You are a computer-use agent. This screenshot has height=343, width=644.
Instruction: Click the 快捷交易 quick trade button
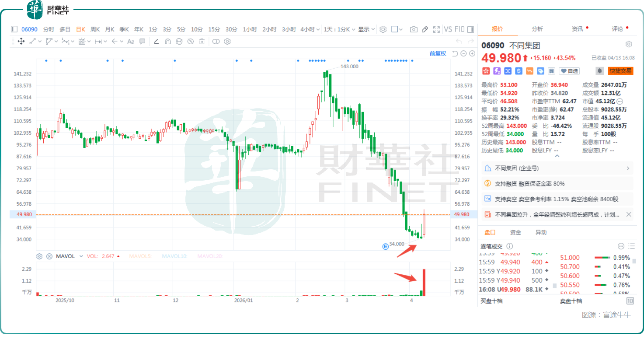[620, 71]
